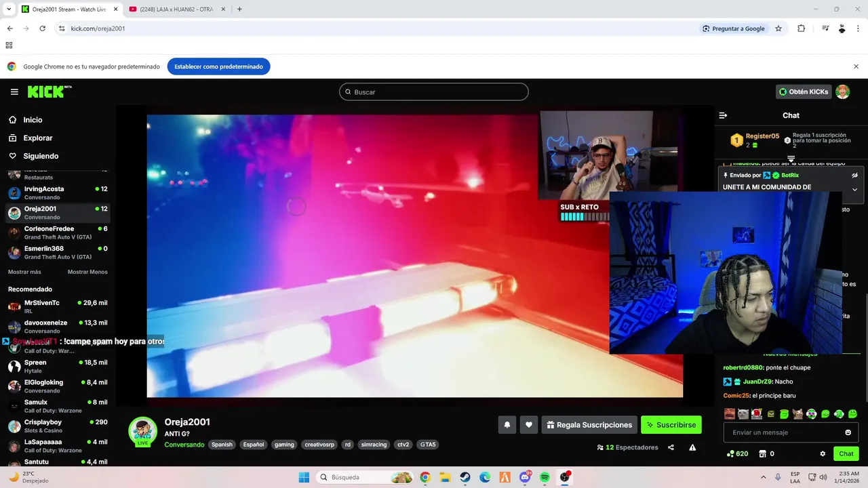The width and height of the screenshot is (868, 488).
Task: Open recommended channel MrStivenTc
Action: point(58,306)
